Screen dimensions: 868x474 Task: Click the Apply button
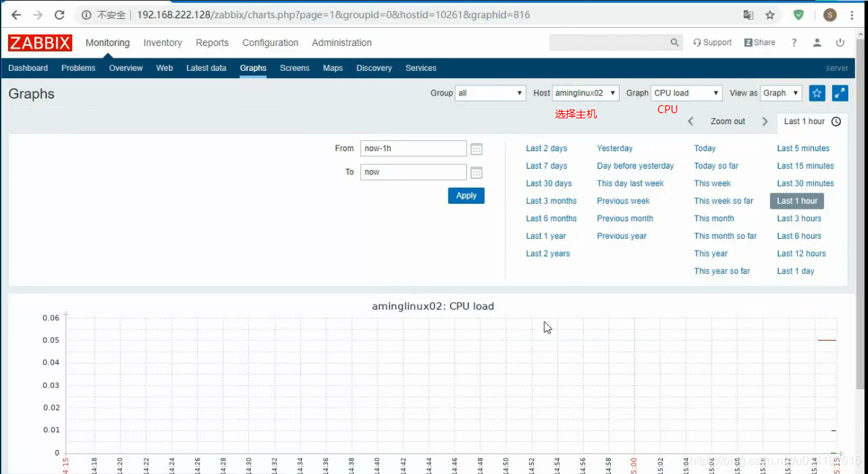pos(466,196)
